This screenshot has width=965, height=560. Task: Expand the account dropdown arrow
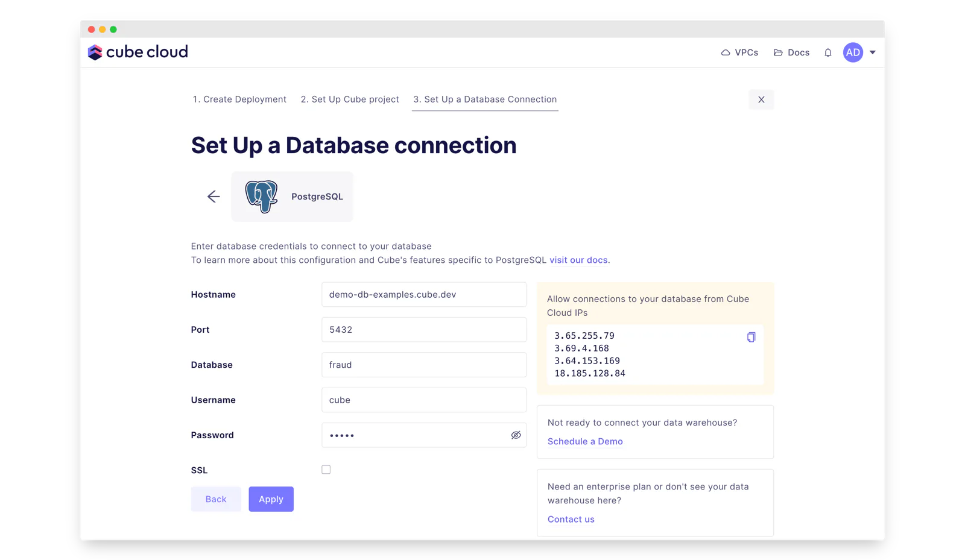point(873,52)
